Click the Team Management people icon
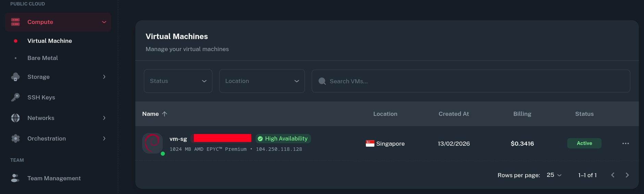Screen dimensions: 644x194 tap(15, 178)
